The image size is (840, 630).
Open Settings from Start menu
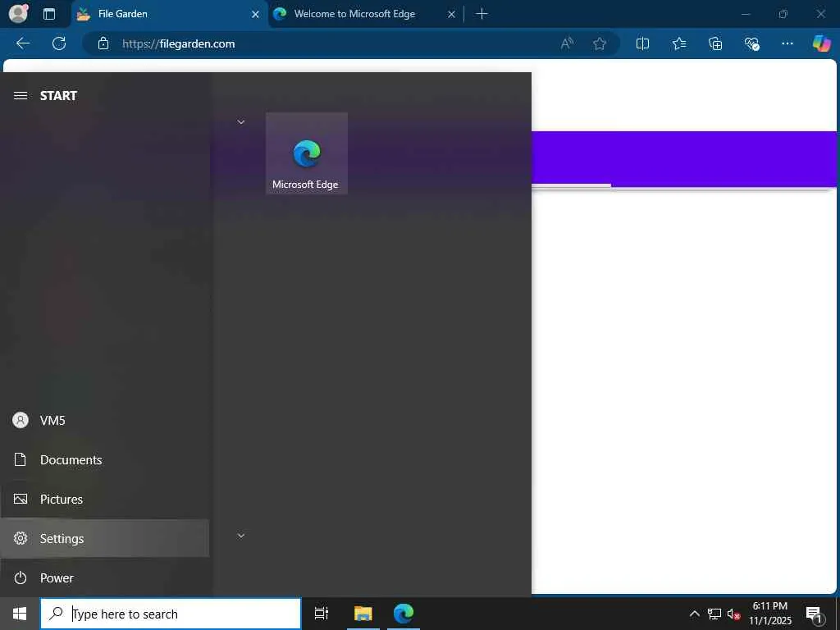click(x=104, y=538)
